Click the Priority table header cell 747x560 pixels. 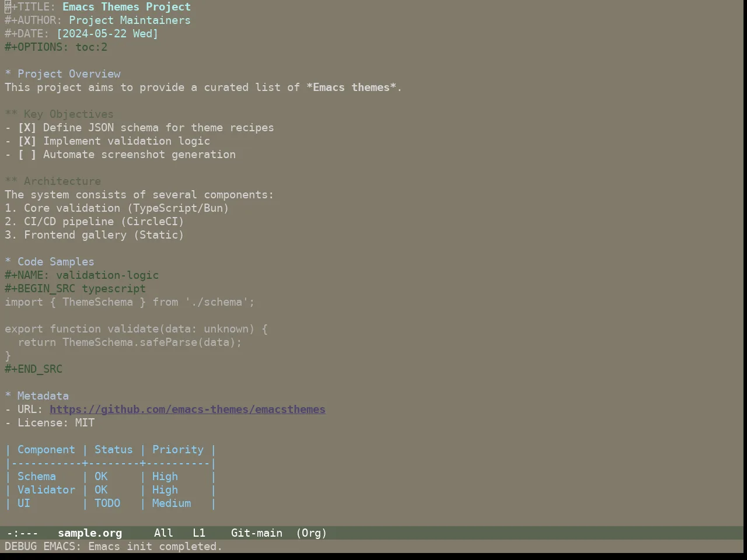pyautogui.click(x=178, y=450)
